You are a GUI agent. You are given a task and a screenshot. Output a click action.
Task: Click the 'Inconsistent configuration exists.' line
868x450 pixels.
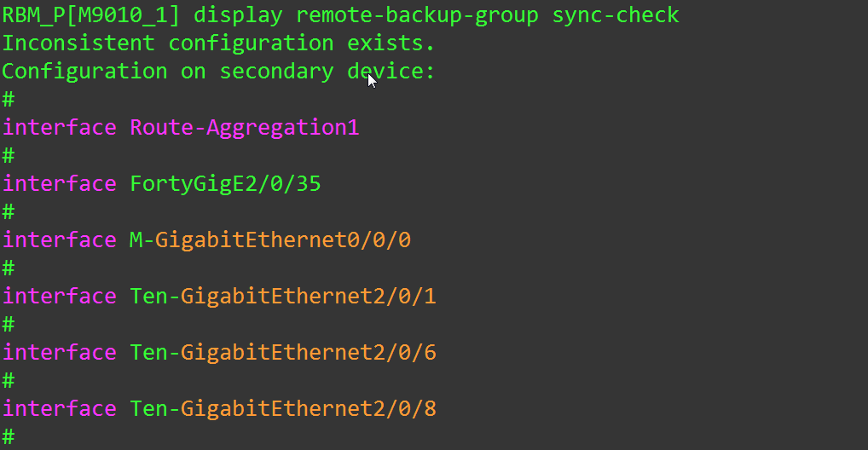[x=218, y=43]
